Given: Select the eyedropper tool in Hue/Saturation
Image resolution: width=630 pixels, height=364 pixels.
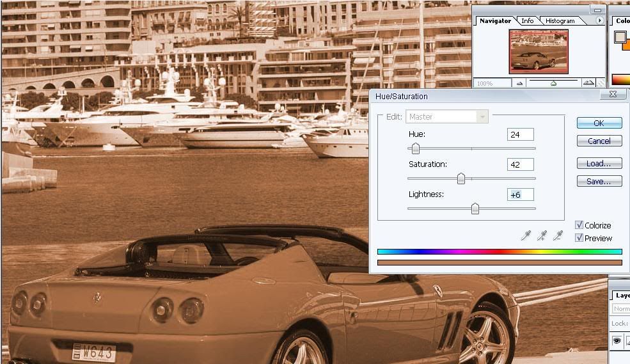Looking at the screenshot, I should coord(526,235).
